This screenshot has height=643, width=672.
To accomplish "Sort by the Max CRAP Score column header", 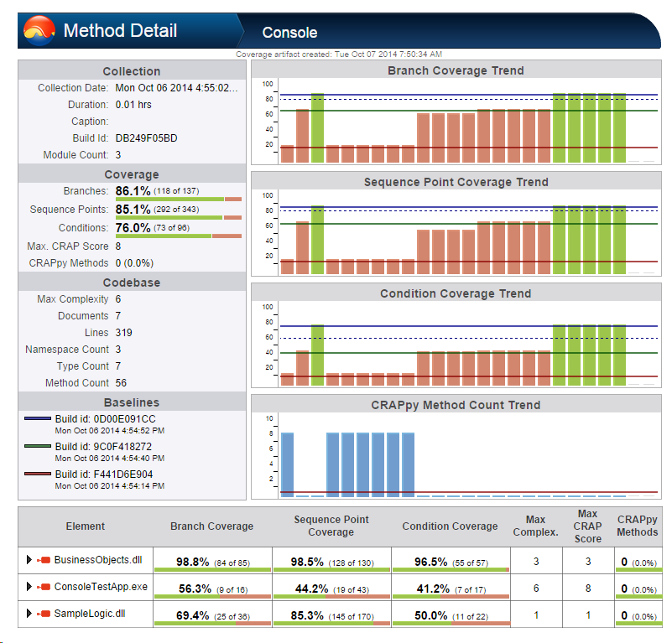I will click(587, 526).
